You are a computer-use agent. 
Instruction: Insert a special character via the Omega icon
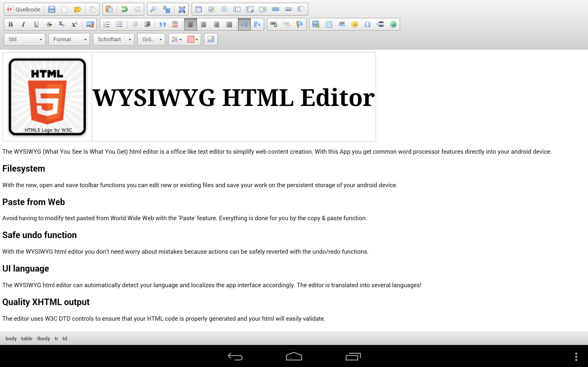pos(367,24)
